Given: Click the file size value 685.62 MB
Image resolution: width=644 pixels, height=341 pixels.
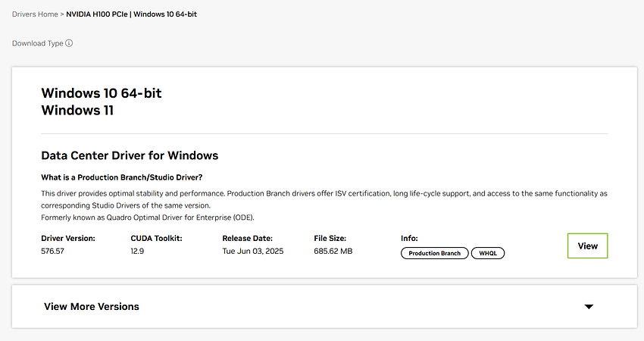Looking at the screenshot, I should click(333, 251).
